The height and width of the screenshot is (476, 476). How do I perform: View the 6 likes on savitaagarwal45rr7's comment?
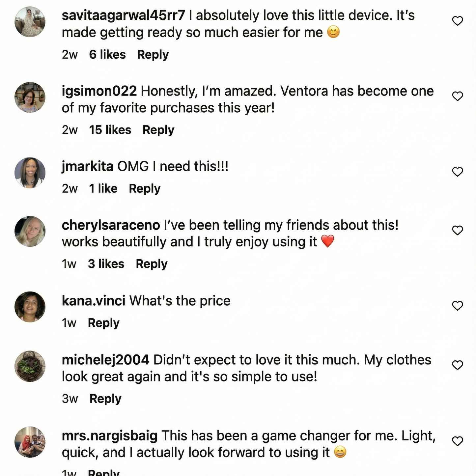pyautogui.click(x=107, y=55)
